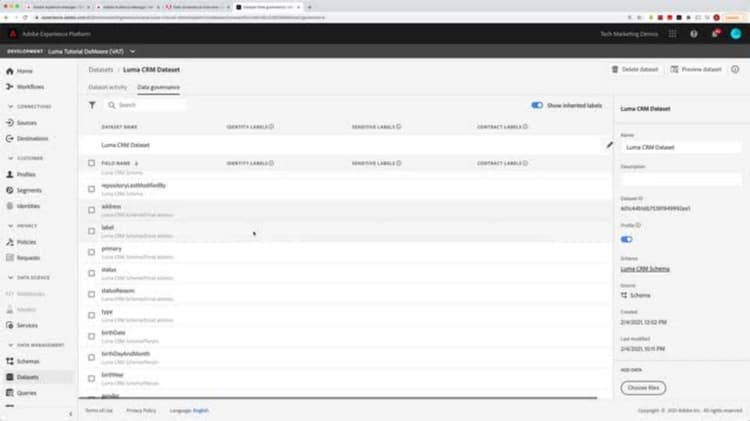
Task: Open Privacy Policy footer link
Action: [x=141, y=410]
